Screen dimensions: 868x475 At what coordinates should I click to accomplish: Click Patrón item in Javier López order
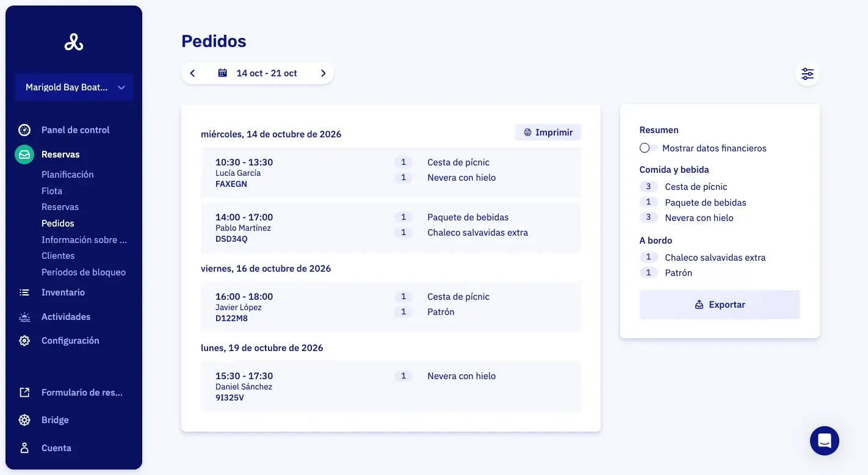pyautogui.click(x=441, y=312)
